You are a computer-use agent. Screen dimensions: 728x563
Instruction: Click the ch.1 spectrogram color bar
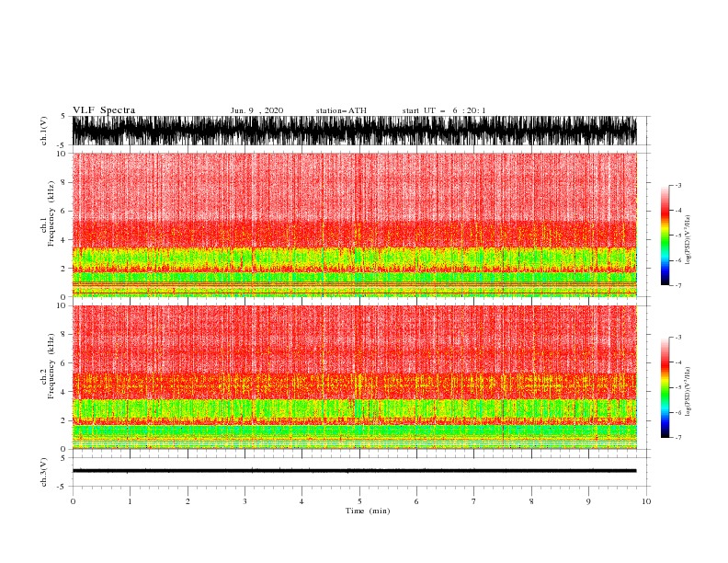(x=665, y=236)
